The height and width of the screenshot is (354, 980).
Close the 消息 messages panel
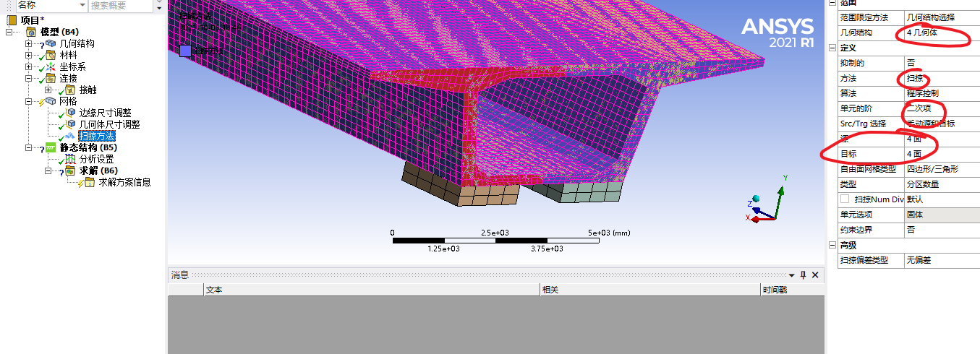(x=816, y=275)
